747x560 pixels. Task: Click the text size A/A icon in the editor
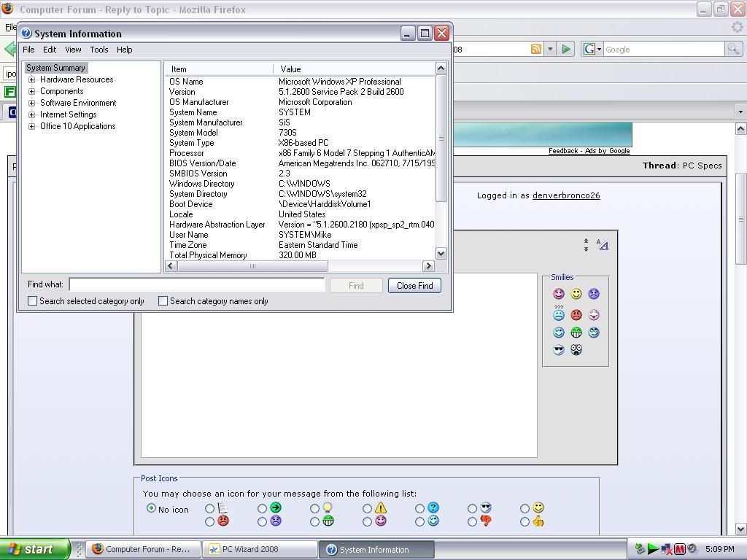[x=602, y=245]
